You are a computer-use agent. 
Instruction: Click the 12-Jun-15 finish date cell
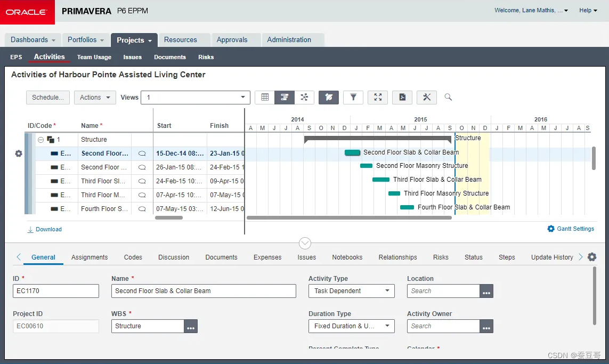(226, 209)
